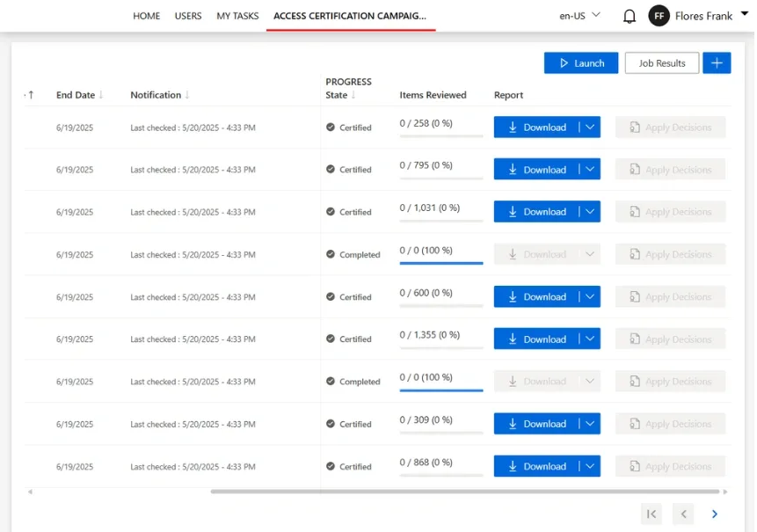Click the FF user avatar
757x532 pixels.
pyautogui.click(x=661, y=16)
